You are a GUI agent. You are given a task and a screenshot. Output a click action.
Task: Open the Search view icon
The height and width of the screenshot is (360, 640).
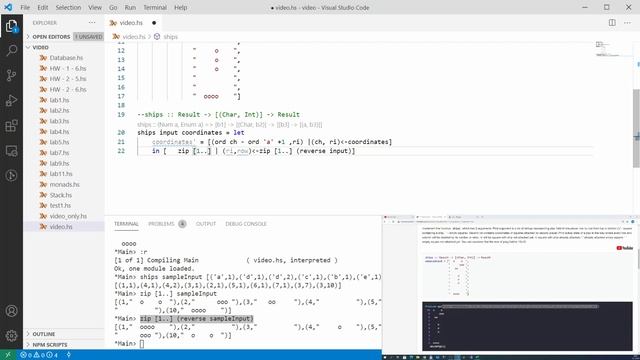[11, 50]
